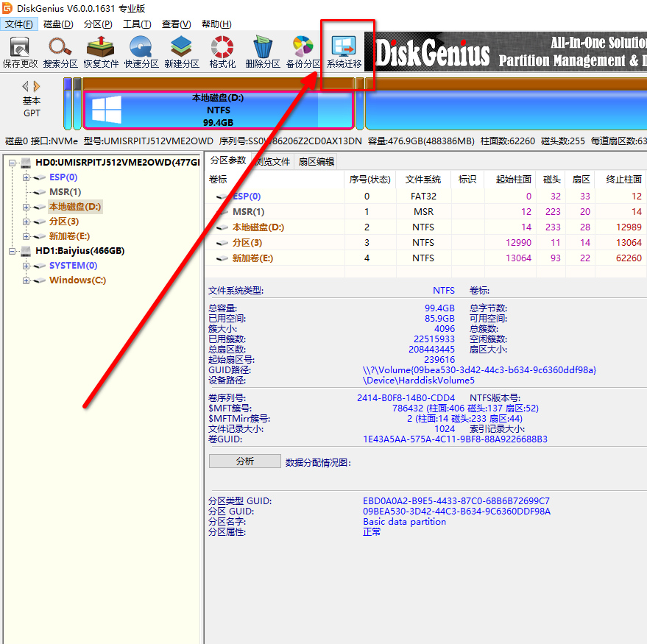Select the Windows logo in D: partition bar
The image size is (647, 644).
107,110
